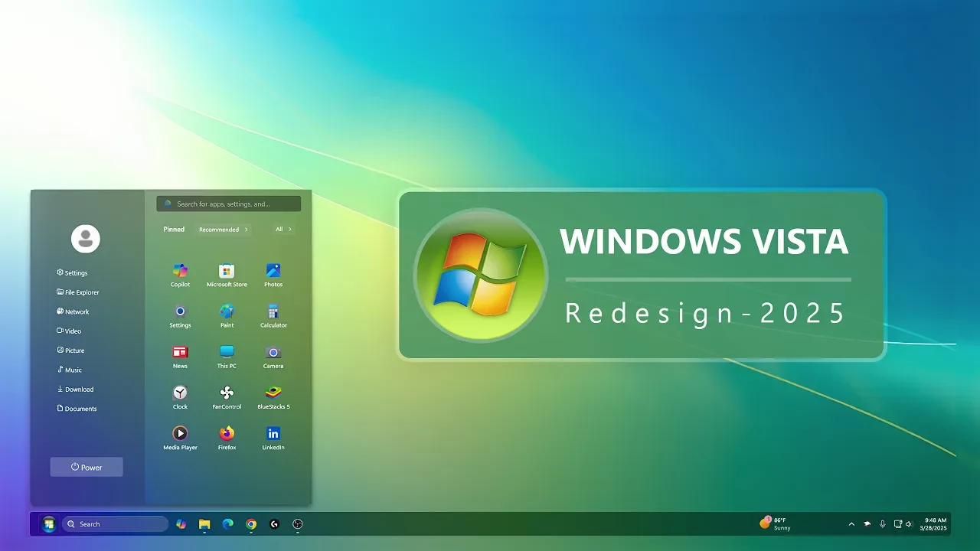
Task: Open the Calculator app
Action: click(273, 315)
